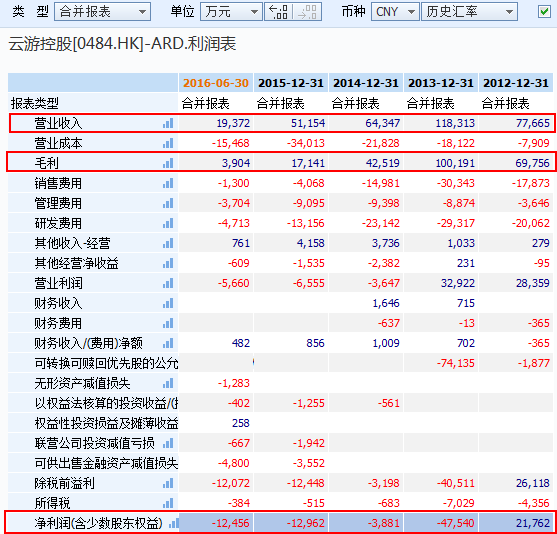The image size is (557, 534).
Task: Increase decimal places toolbar button
Action: [x=278, y=12]
